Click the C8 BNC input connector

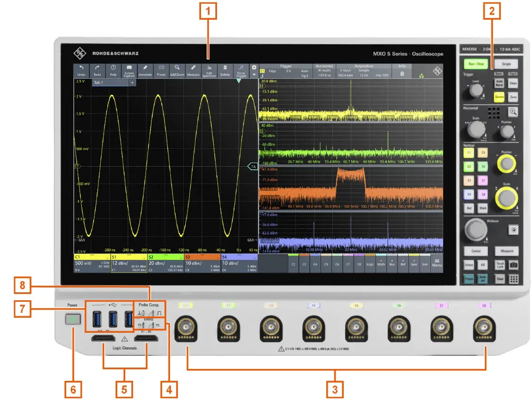click(484, 328)
